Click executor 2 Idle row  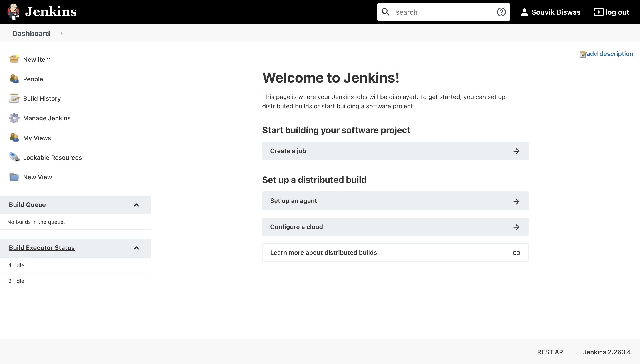click(x=75, y=281)
